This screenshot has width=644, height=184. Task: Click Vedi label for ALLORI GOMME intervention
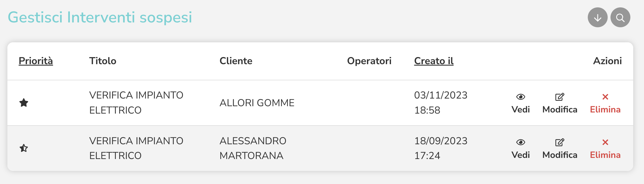[x=520, y=110]
